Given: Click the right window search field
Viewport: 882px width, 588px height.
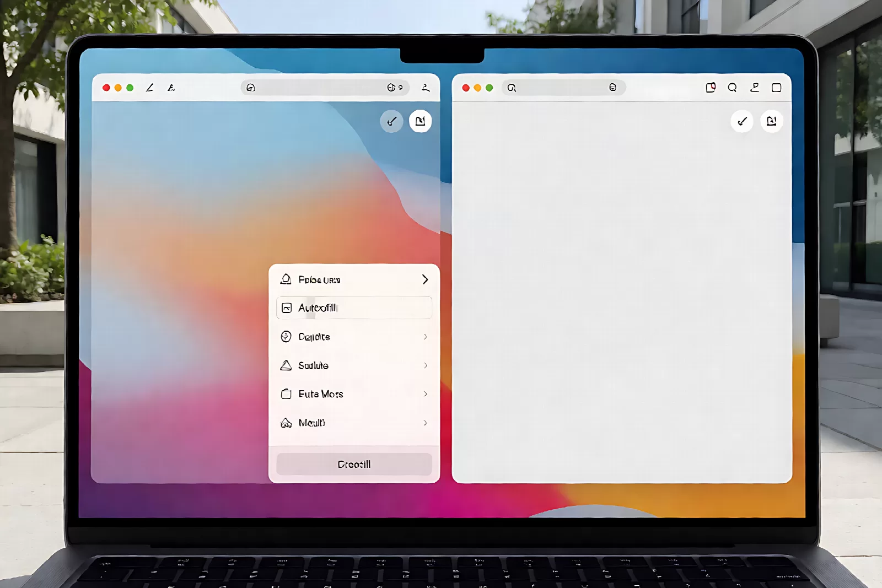Looking at the screenshot, I should [563, 88].
